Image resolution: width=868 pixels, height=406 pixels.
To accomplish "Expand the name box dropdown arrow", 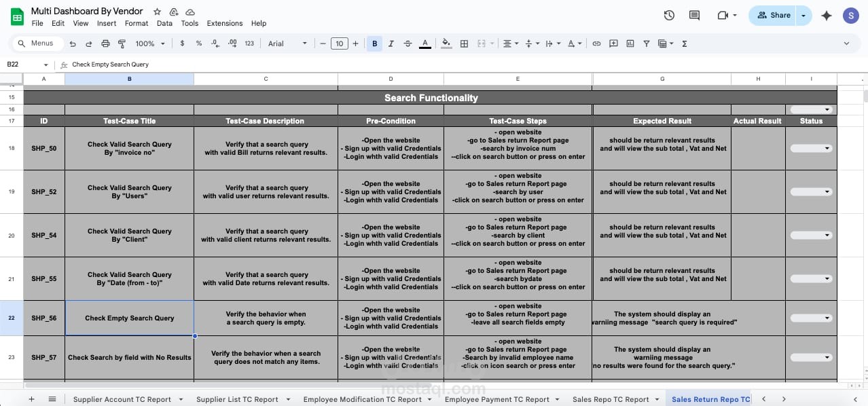I will [x=46, y=65].
